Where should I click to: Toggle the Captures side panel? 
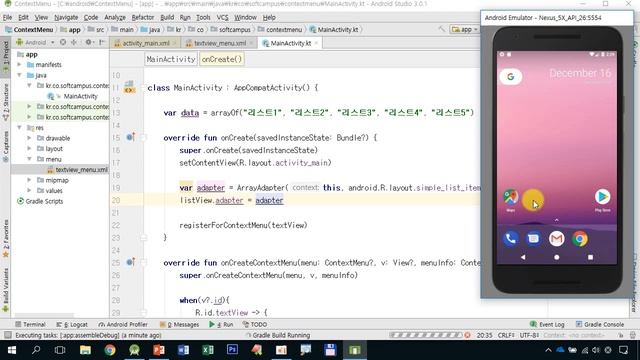(x=5, y=146)
